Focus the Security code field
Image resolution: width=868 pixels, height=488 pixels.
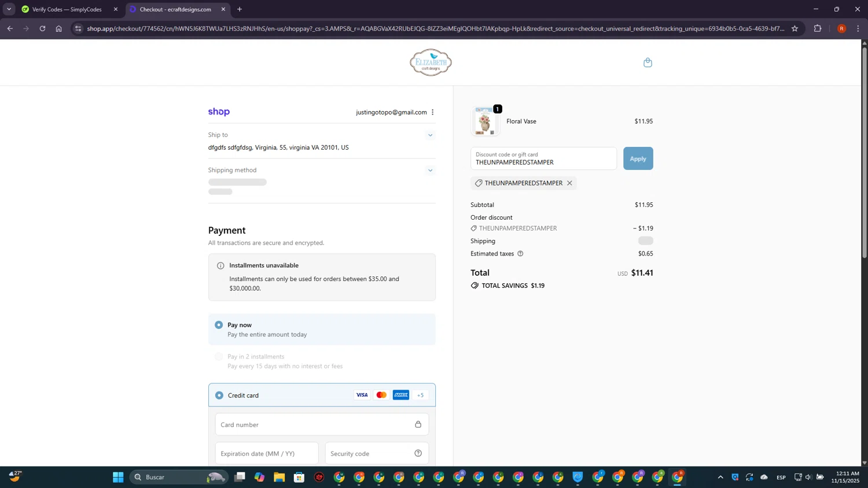coord(377,453)
